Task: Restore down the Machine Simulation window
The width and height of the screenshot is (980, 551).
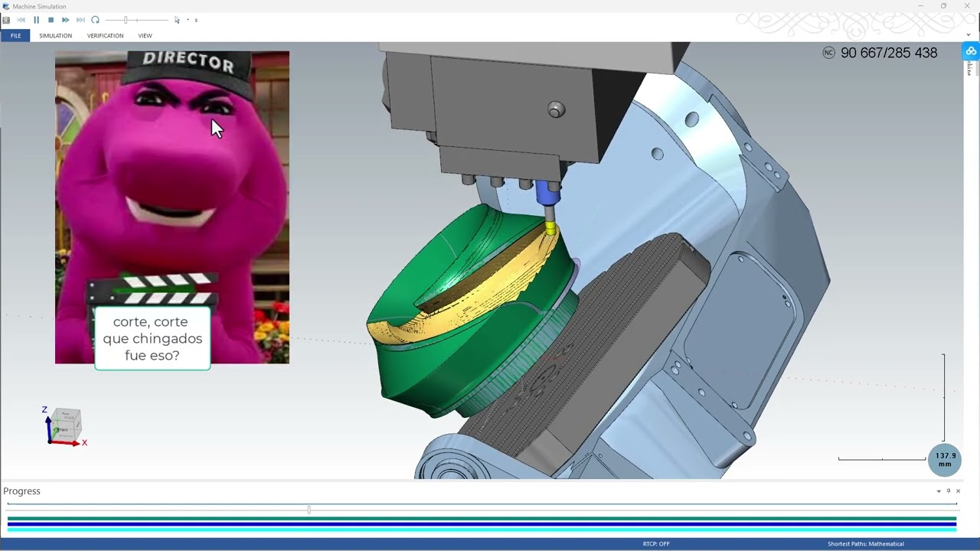Action: [x=943, y=6]
